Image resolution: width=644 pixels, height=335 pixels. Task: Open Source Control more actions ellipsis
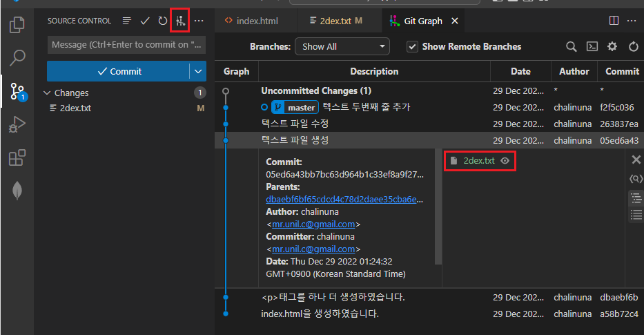pos(199,21)
